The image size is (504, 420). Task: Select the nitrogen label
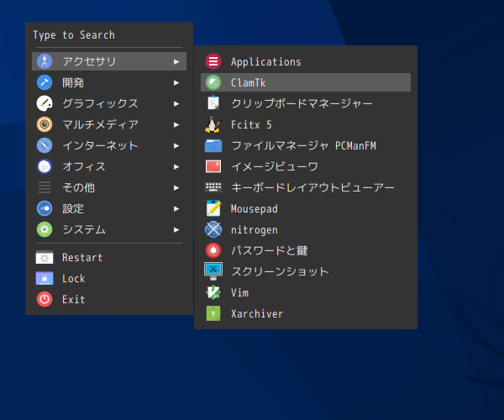coord(255,230)
